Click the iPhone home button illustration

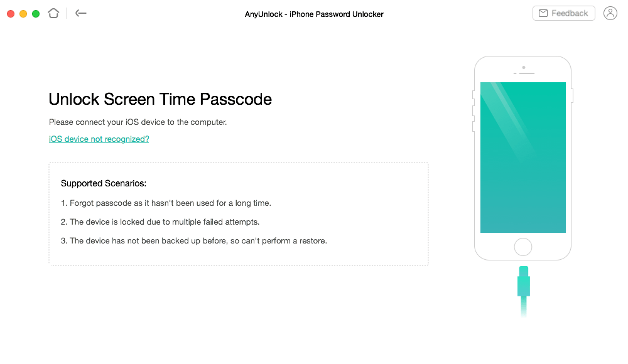[x=522, y=247]
